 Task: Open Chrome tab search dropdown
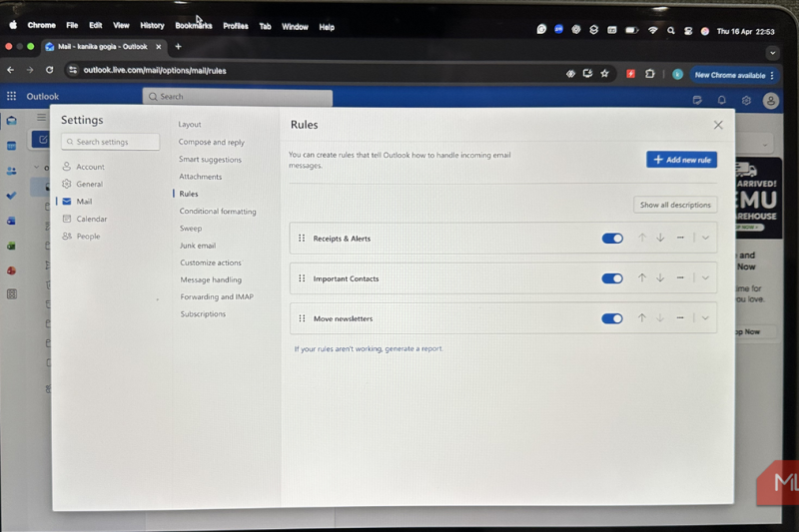[x=772, y=53]
